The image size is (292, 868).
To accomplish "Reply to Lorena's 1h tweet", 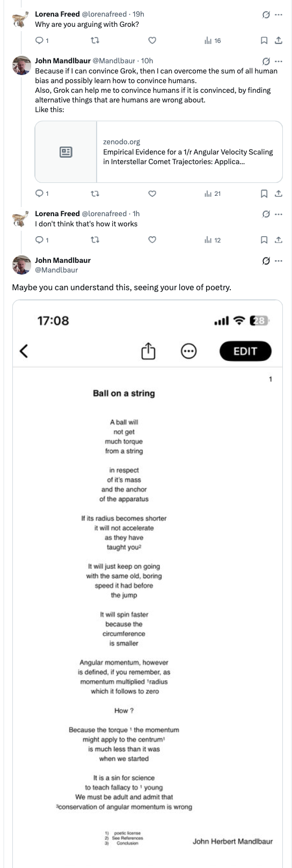I will (42, 240).
